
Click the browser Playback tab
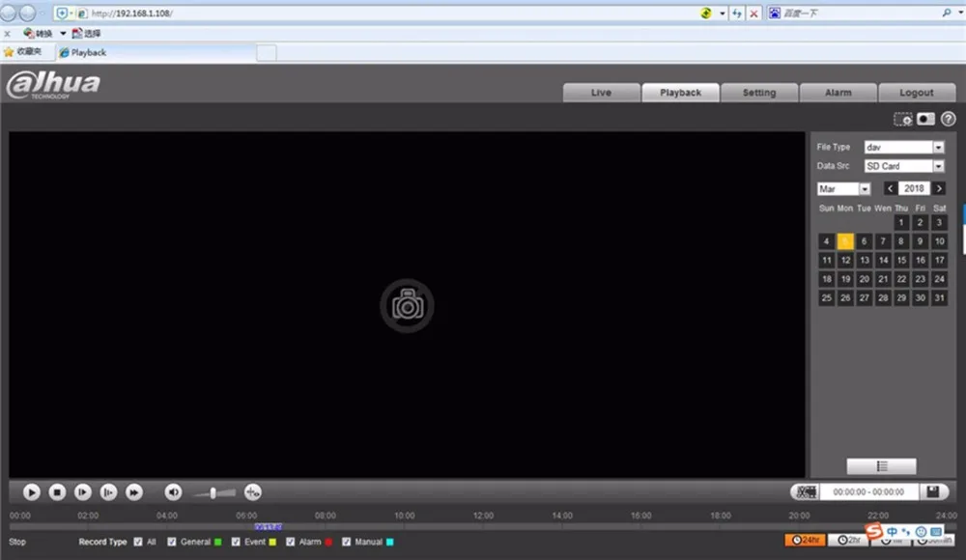[x=154, y=53]
